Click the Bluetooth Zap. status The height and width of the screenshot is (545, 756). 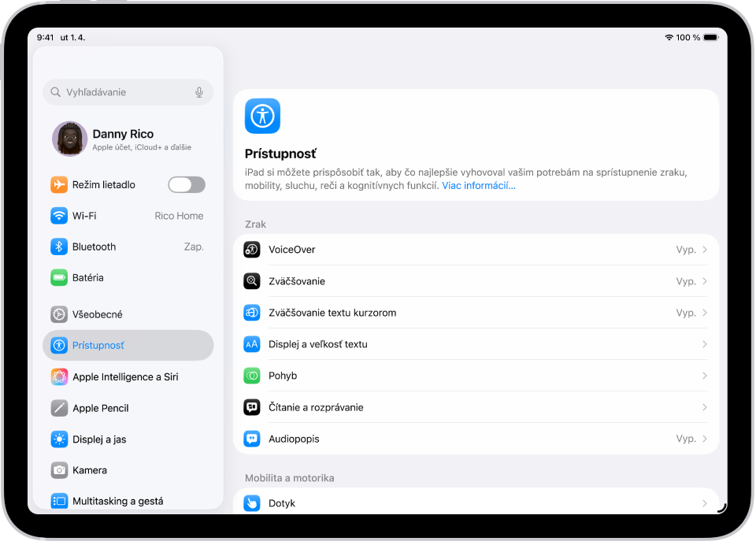[194, 247]
